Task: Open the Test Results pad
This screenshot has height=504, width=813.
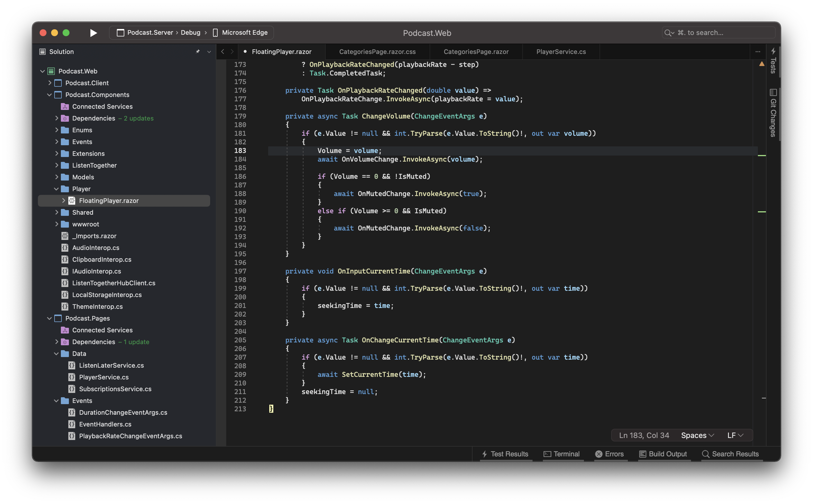Action: 506,454
